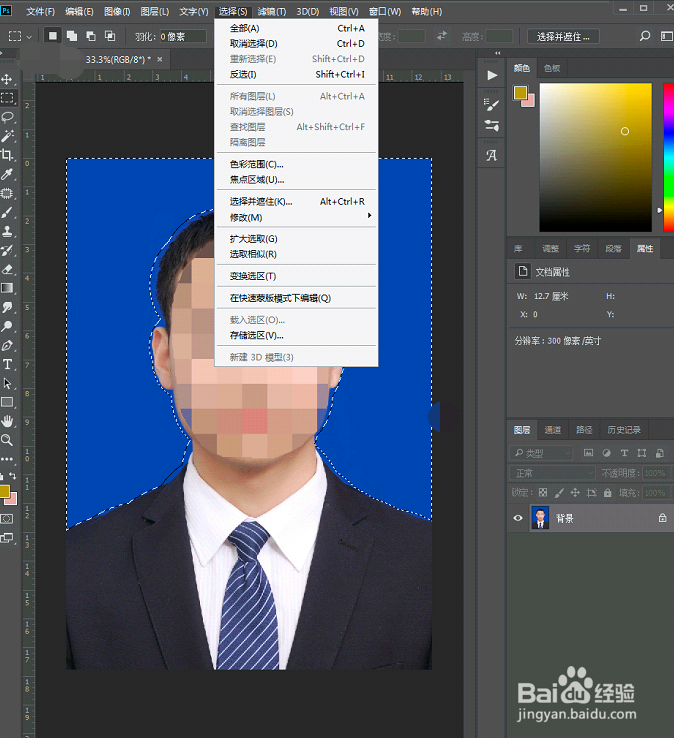Click the Search magnifier icon in options bar
Image resolution: width=674 pixels, height=738 pixels.
coord(645,36)
